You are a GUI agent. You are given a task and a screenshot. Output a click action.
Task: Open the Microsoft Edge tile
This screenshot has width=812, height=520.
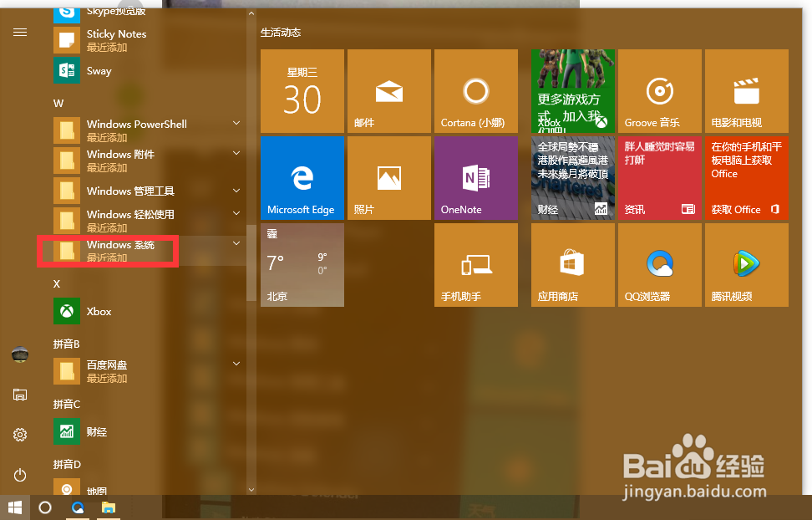(x=302, y=177)
